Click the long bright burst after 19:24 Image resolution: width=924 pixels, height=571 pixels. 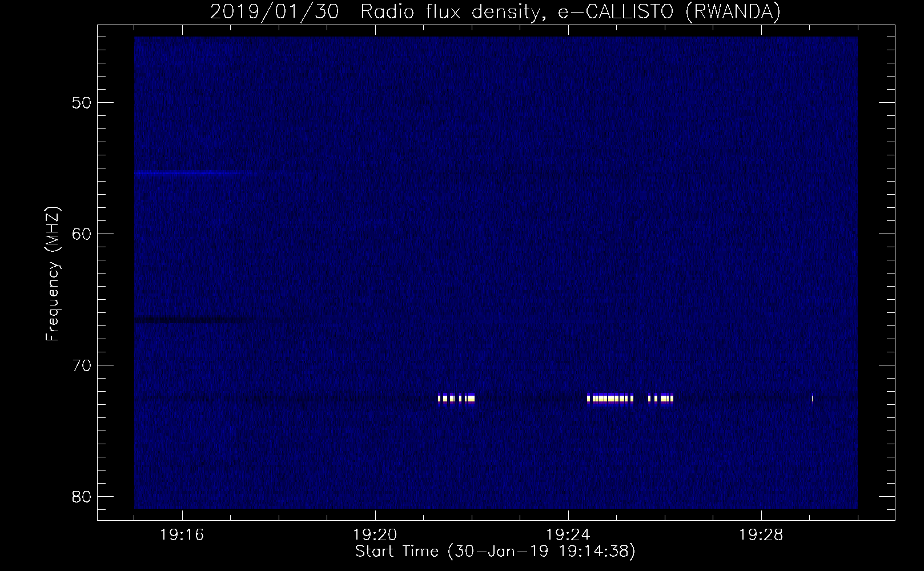pyautogui.click(x=610, y=398)
